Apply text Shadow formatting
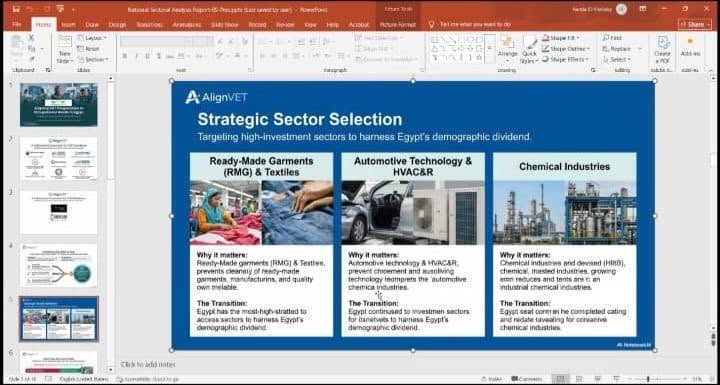 159,56
